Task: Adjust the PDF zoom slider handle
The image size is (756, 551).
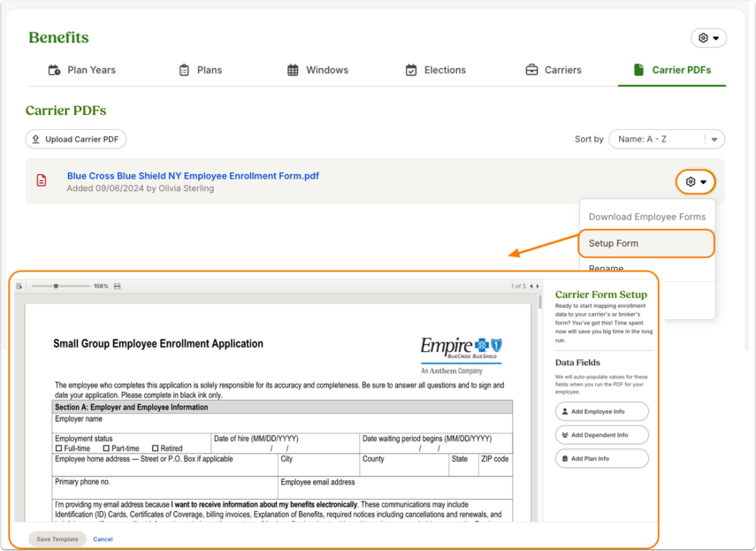Action: coord(56,286)
